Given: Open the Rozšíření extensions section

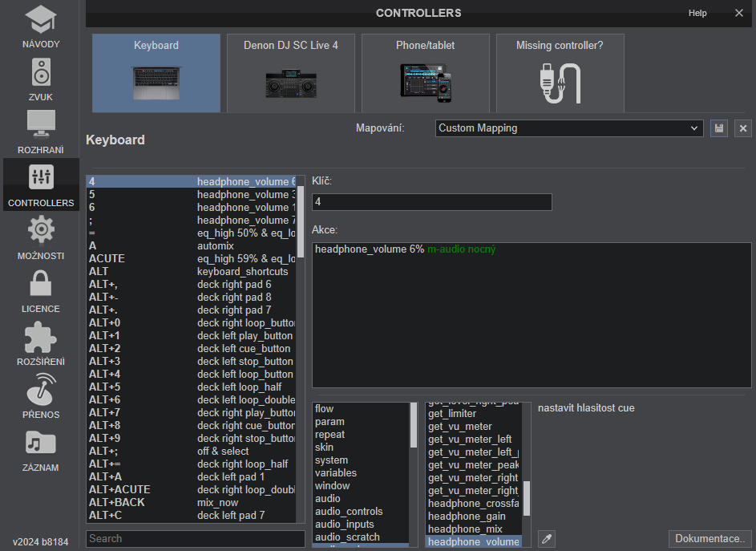Looking at the screenshot, I should (x=41, y=344).
